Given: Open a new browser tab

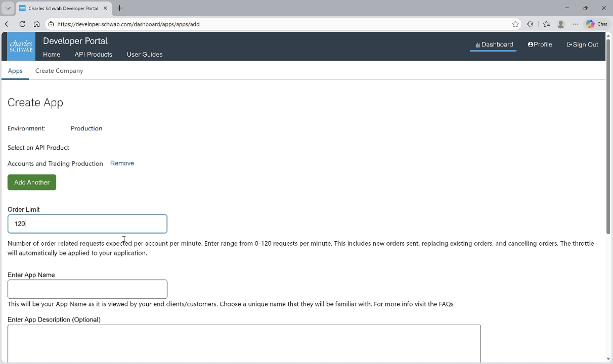Looking at the screenshot, I should (120, 8).
